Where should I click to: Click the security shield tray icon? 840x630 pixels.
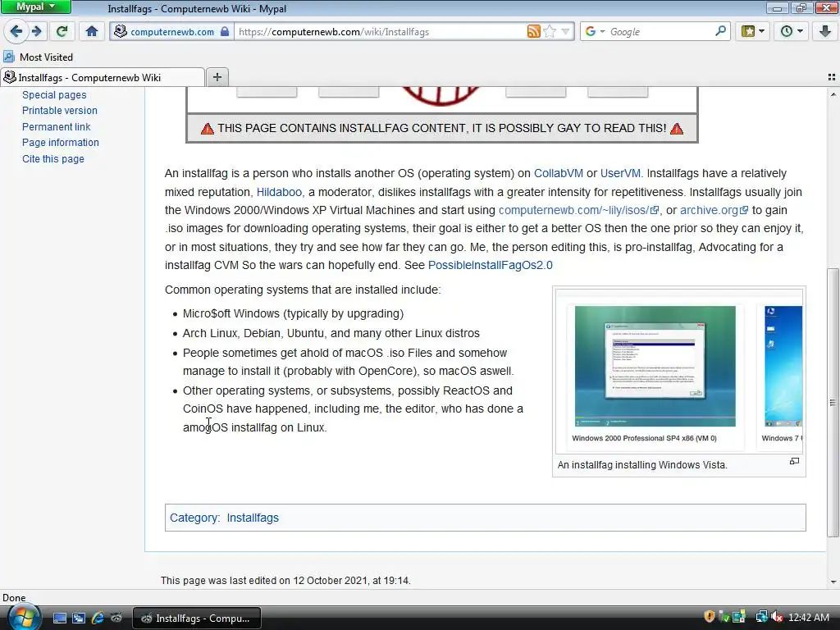[710, 617]
